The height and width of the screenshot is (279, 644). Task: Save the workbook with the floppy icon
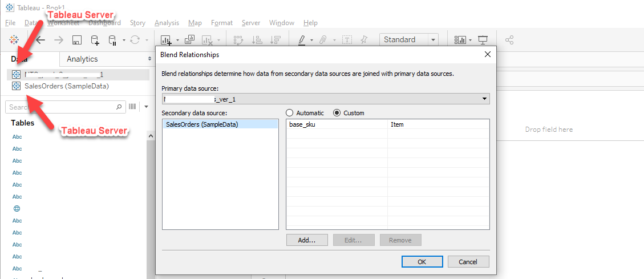pos(77,40)
